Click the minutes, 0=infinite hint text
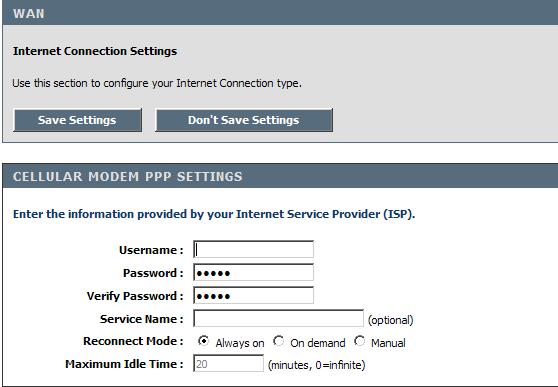The height and width of the screenshot is (387, 558). (316, 365)
